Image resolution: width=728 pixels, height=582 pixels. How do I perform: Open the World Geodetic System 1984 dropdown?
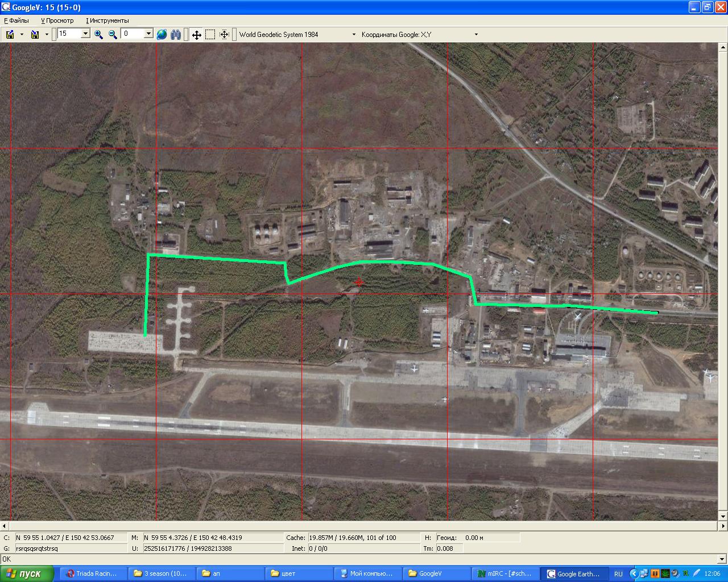(x=354, y=35)
